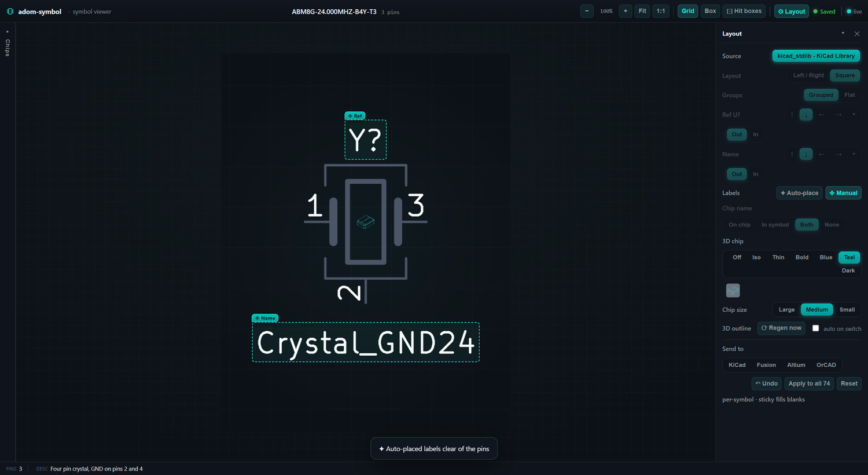Screen dimensions: 868x475
Task: Toggle the Grid display
Action: click(x=688, y=11)
